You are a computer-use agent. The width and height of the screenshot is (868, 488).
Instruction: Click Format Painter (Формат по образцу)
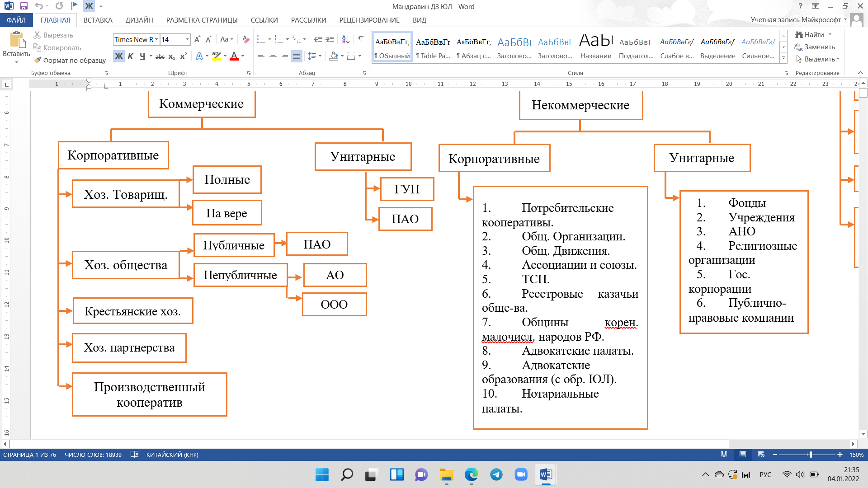(x=70, y=60)
